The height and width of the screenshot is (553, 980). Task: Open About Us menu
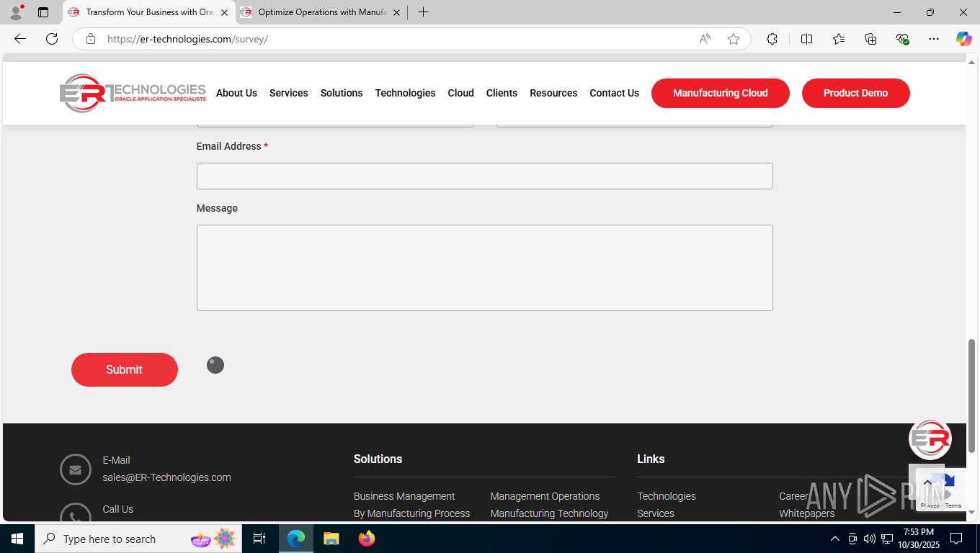pos(236,93)
